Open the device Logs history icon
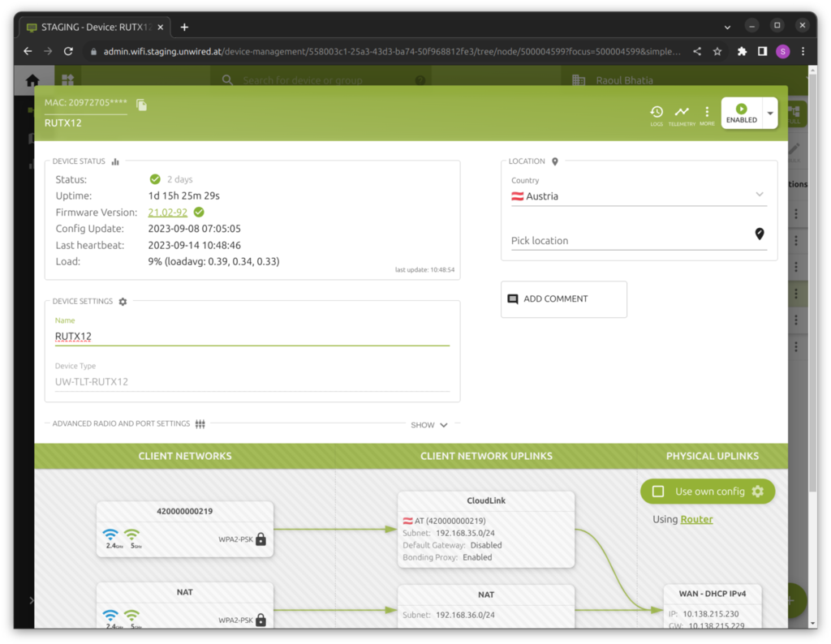The width and height of the screenshot is (831, 644). 657,113
